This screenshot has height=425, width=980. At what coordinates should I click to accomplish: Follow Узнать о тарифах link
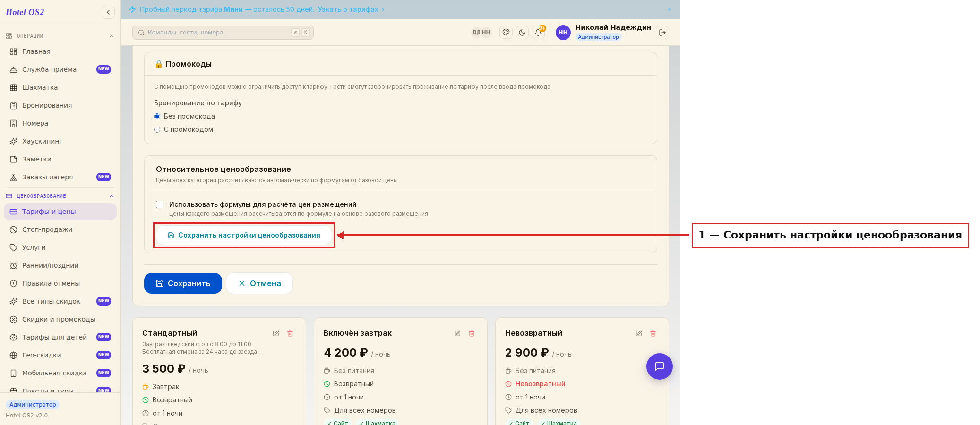[x=348, y=9]
